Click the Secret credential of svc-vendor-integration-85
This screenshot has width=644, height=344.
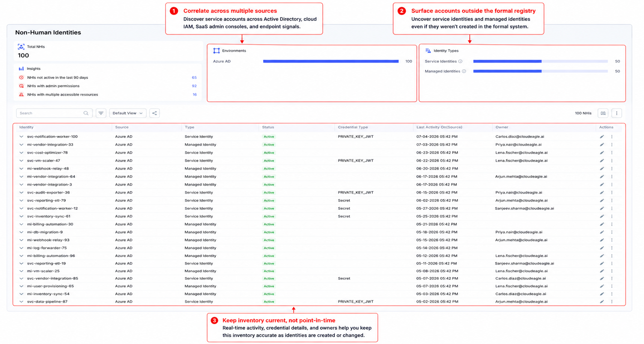[x=344, y=279]
